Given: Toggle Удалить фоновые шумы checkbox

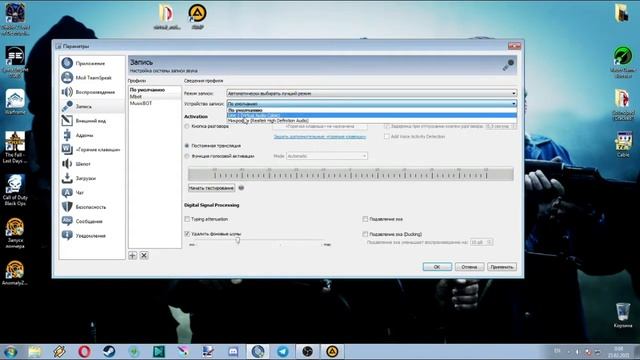Looking at the screenshot, I should 187,234.
